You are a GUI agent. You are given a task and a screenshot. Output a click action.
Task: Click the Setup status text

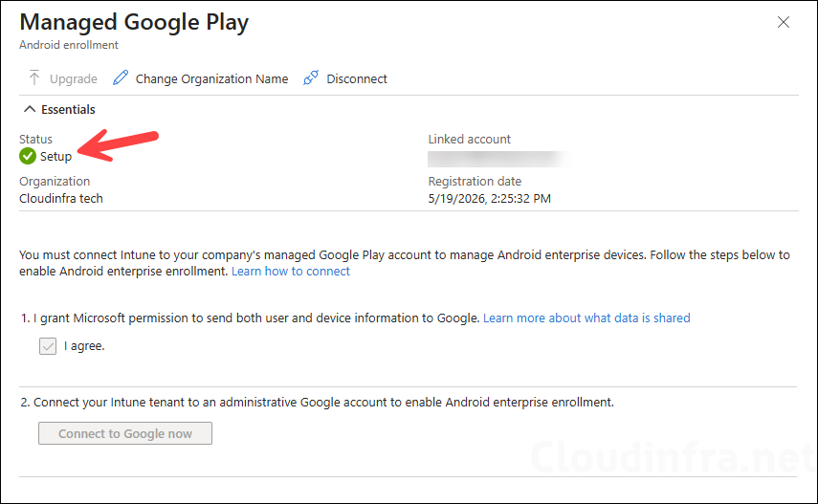tap(55, 157)
